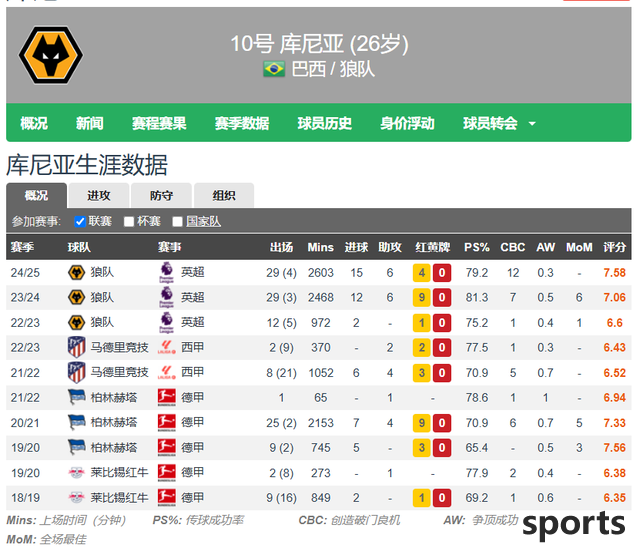Screen dimensions: 640x555
Task: Open the 新闻 navigation item
Action: 89,123
